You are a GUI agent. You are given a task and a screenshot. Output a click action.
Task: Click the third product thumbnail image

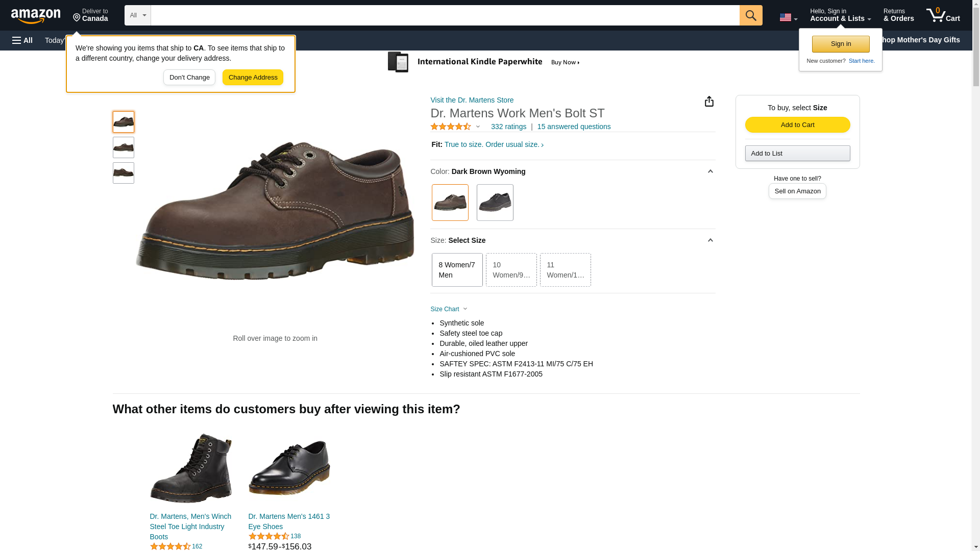pyautogui.click(x=124, y=173)
